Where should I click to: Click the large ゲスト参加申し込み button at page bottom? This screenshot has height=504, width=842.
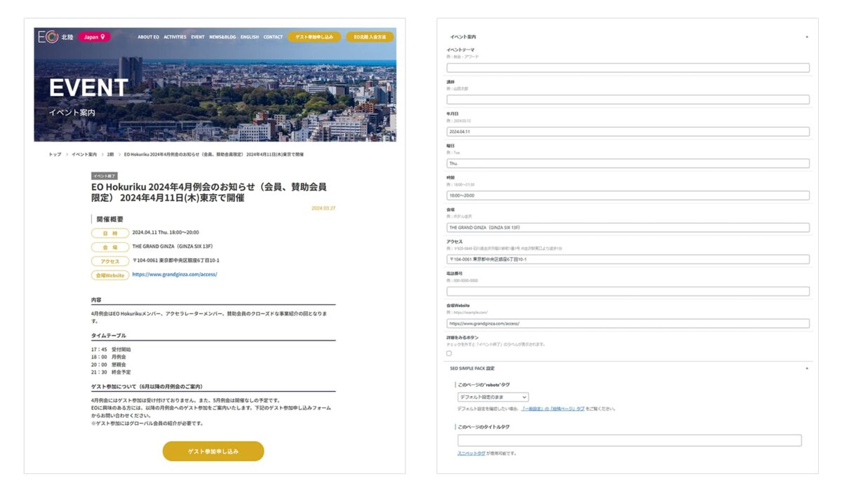pos(213,451)
